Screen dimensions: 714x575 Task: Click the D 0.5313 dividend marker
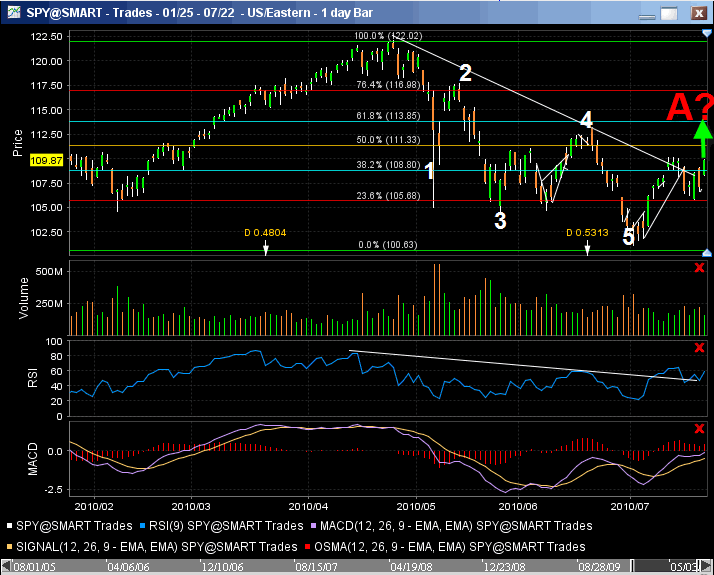[x=587, y=233]
